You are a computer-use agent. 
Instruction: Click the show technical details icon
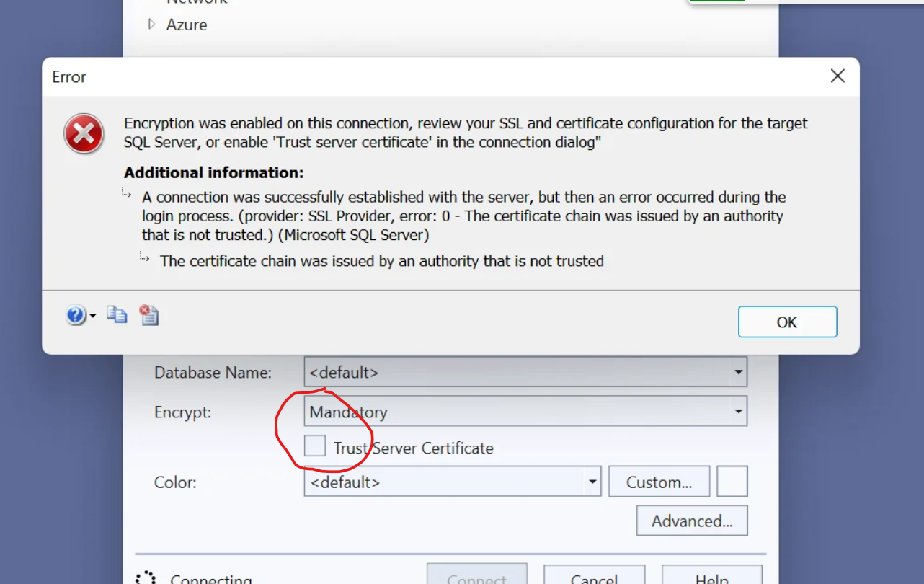(149, 314)
